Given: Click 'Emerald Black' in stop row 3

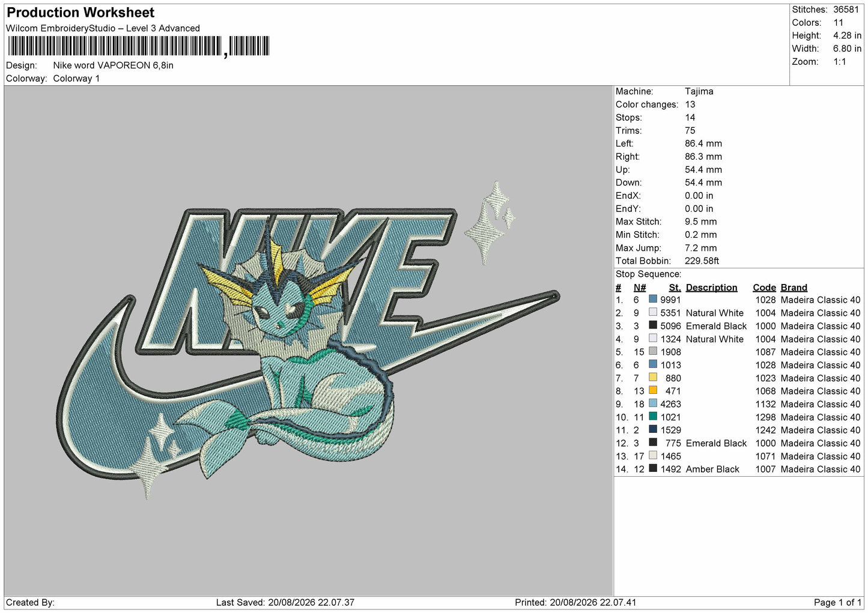Looking at the screenshot, I should tap(716, 326).
